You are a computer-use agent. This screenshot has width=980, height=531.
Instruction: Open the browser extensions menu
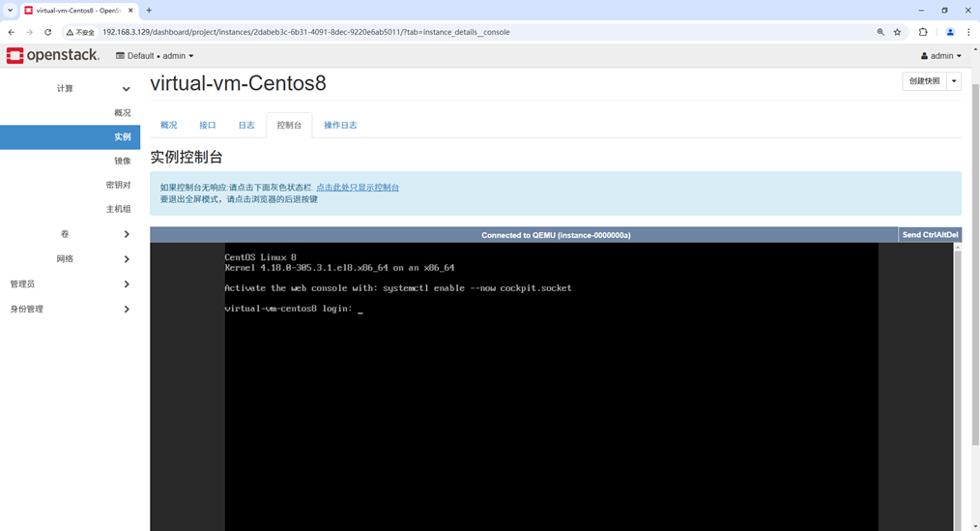(923, 32)
